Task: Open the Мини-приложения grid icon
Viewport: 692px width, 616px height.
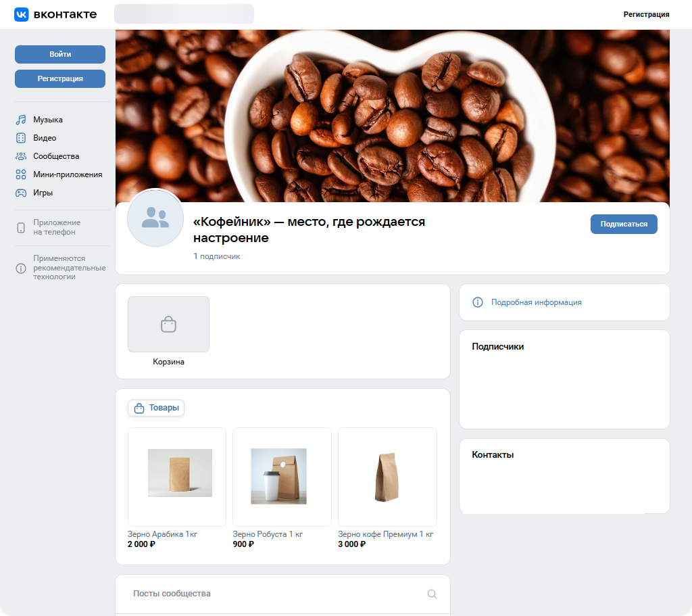Action: (x=21, y=174)
